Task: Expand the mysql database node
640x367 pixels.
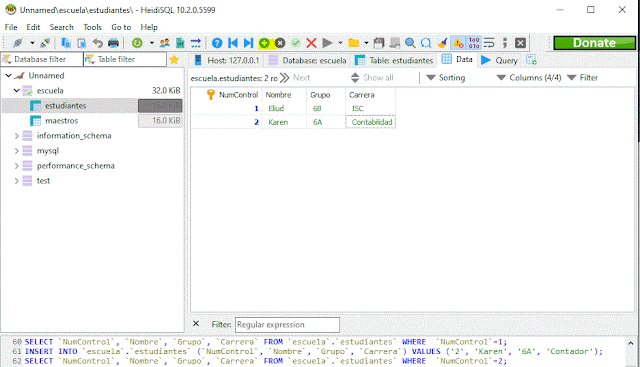Action: click(x=16, y=151)
